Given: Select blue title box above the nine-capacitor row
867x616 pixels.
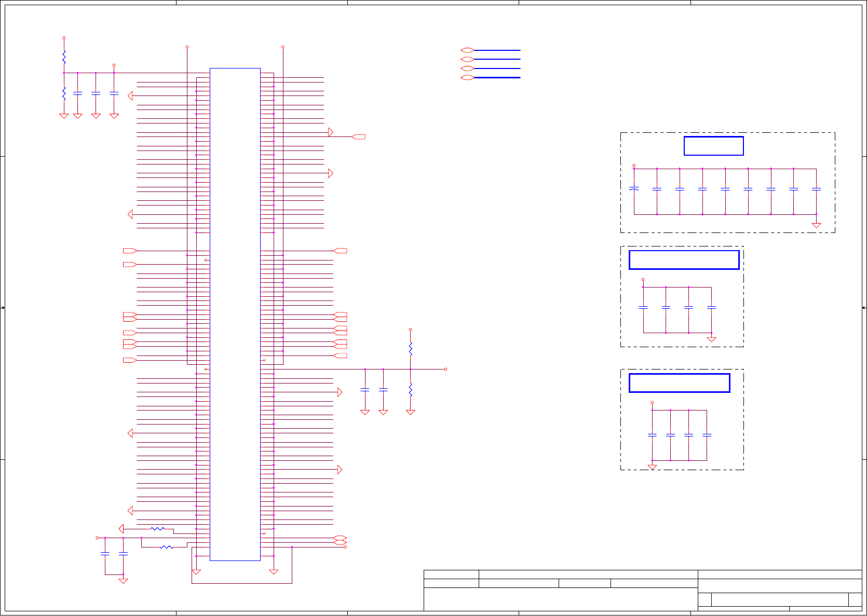Looking at the screenshot, I should [713, 146].
